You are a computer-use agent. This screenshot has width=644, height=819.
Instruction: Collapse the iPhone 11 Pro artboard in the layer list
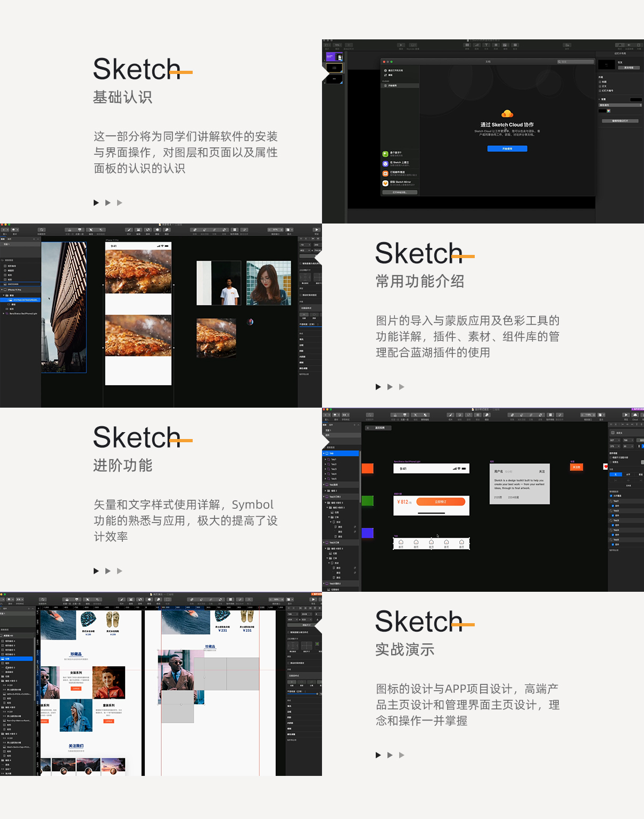pyautogui.click(x=2, y=289)
